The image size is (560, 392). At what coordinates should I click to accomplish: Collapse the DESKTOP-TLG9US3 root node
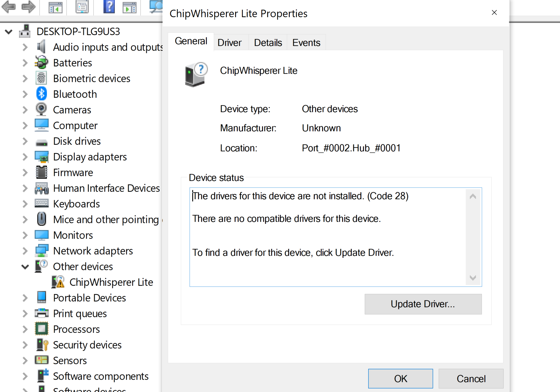pos(8,32)
